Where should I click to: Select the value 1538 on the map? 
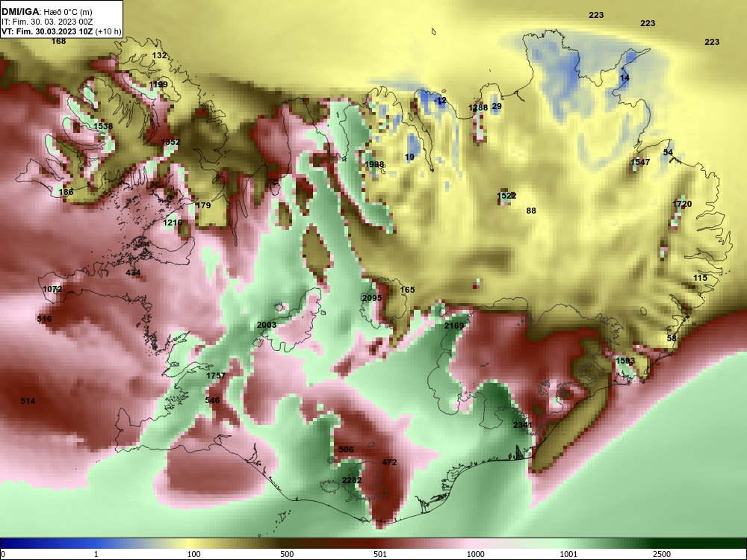click(103, 126)
